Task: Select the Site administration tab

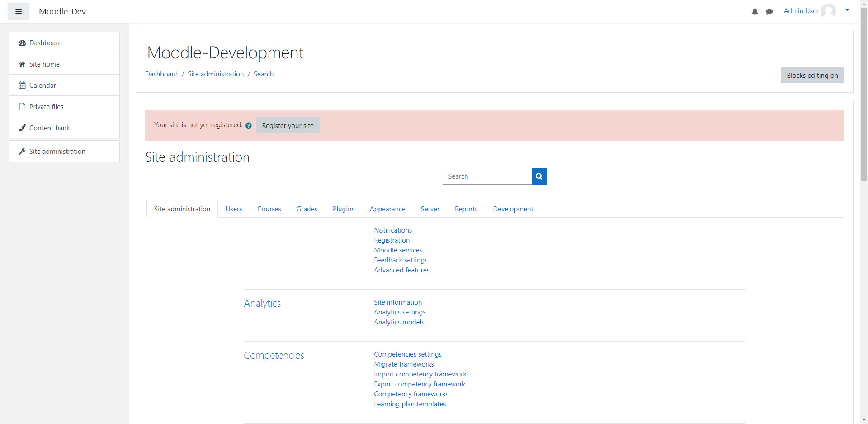Action: click(182, 209)
